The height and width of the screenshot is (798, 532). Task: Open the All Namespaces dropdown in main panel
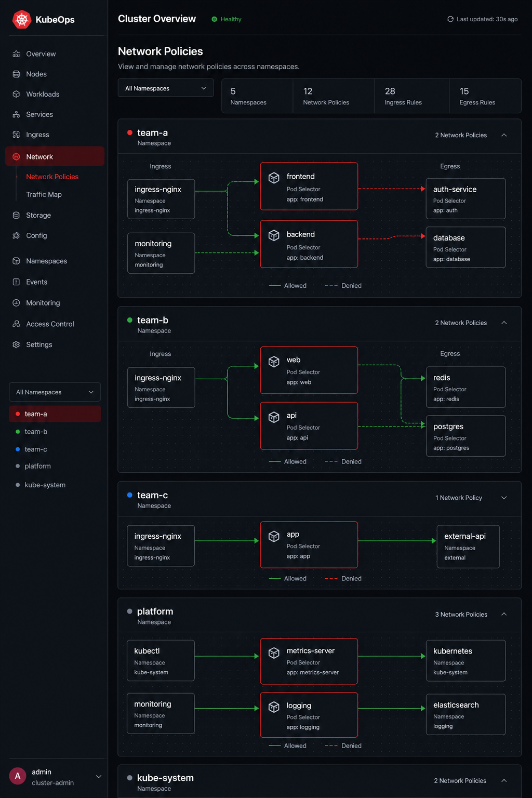(166, 88)
